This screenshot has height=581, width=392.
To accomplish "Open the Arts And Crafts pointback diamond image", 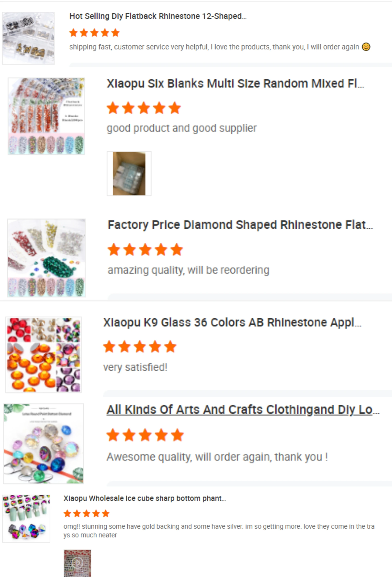I will pyautogui.click(x=44, y=443).
